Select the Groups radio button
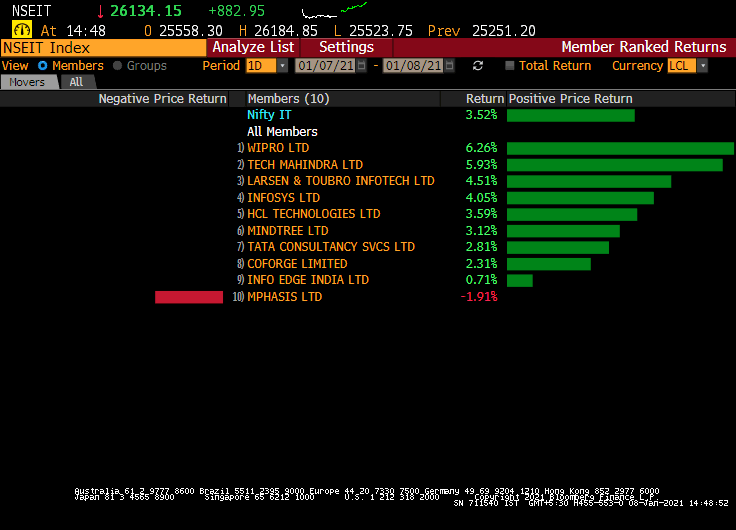 coord(118,66)
